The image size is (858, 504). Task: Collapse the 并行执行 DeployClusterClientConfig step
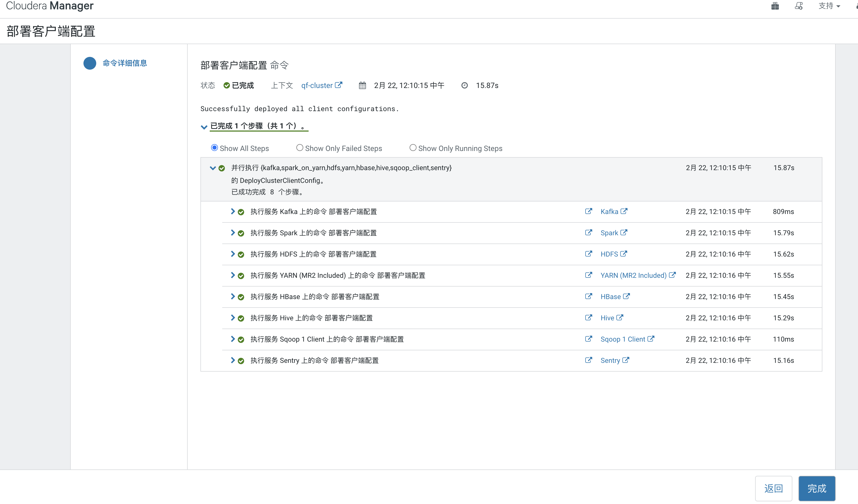pos(213,168)
